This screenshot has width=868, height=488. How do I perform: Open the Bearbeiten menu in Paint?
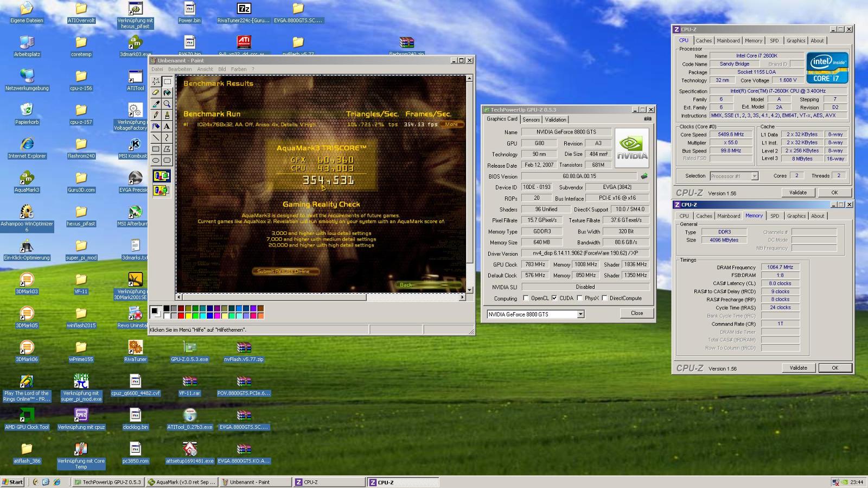[180, 69]
